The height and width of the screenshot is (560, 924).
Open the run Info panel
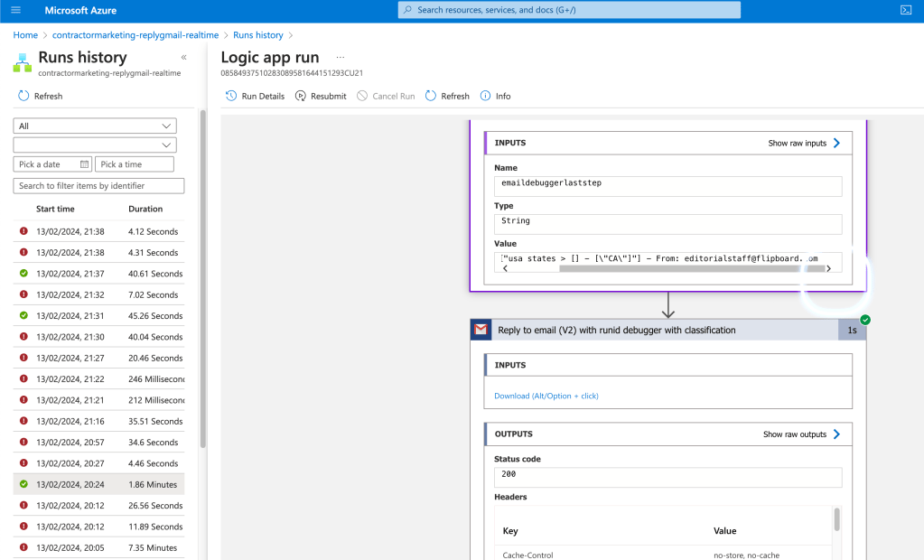[x=496, y=96]
